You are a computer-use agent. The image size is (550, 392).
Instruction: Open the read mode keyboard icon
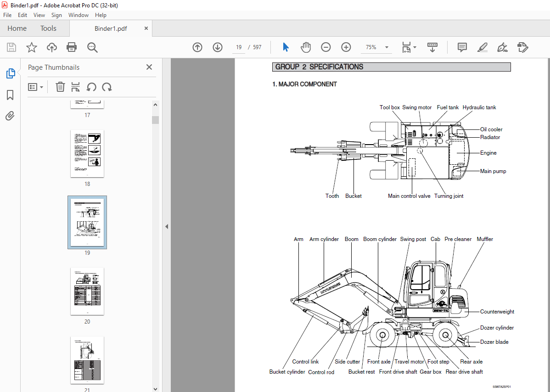[x=432, y=47]
